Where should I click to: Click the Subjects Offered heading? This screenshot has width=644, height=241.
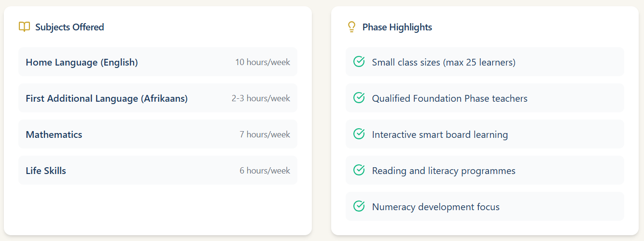(70, 27)
